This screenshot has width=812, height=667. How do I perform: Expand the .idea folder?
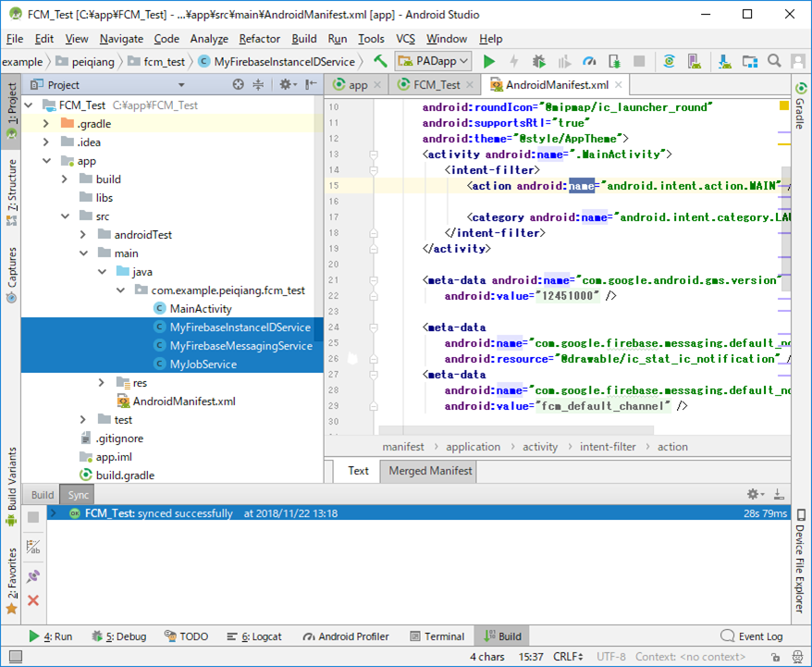point(46,142)
